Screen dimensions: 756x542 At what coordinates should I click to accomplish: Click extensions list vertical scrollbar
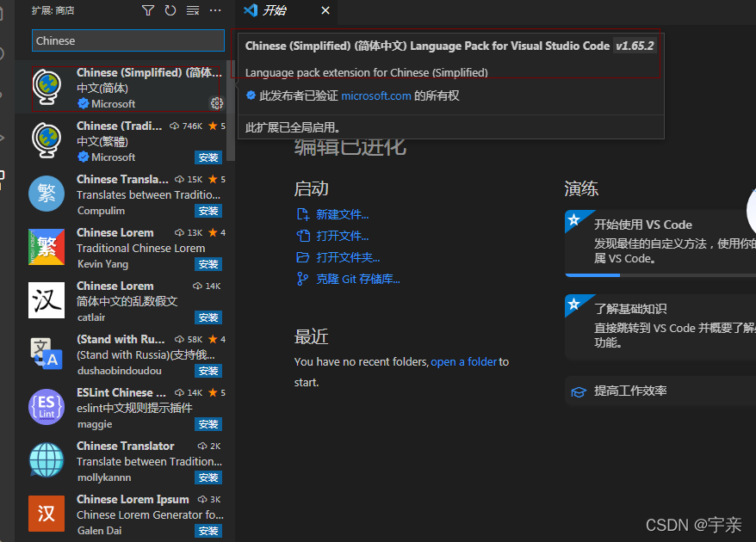[x=231, y=111]
